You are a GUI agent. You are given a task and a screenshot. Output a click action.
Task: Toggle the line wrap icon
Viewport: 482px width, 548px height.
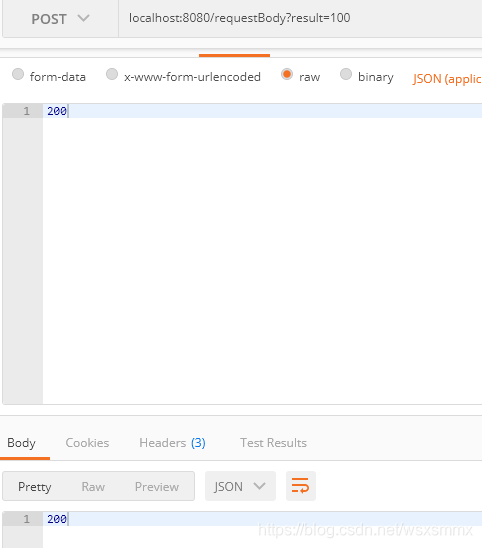point(301,486)
